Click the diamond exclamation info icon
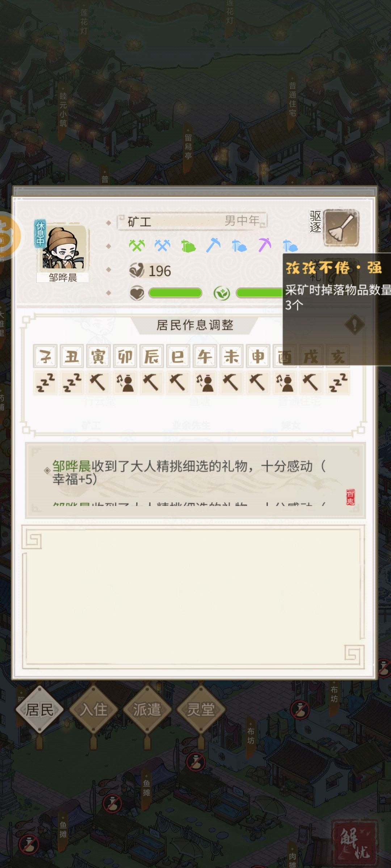The height and width of the screenshot is (868, 391). coord(355,324)
